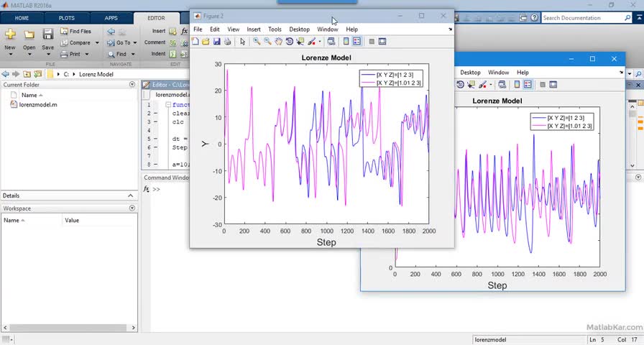The width and height of the screenshot is (644, 345).
Task: Open the Go To dropdown arrow
Action: pos(135,42)
